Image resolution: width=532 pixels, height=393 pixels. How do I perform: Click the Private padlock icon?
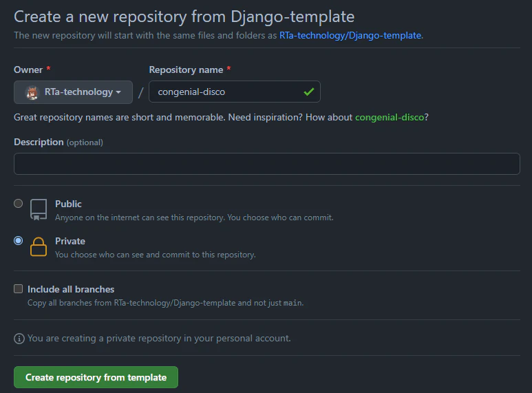(39, 246)
